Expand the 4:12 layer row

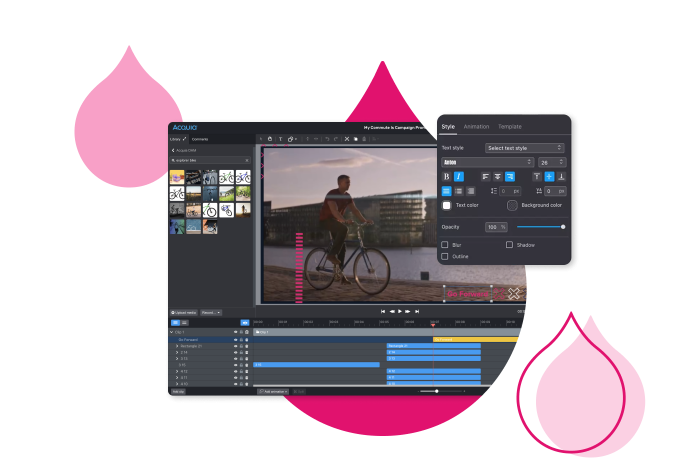177,371
